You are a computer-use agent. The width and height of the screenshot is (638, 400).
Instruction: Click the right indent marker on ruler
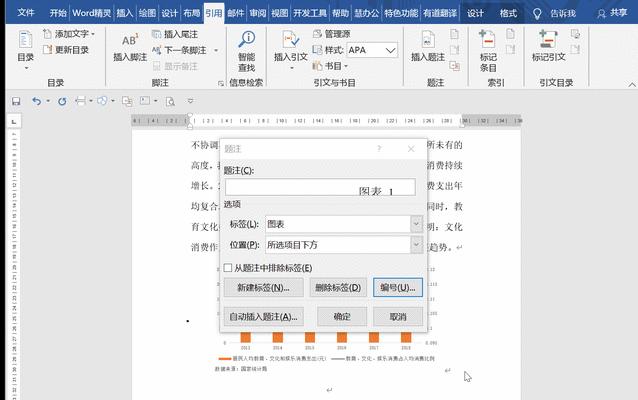click(x=462, y=125)
